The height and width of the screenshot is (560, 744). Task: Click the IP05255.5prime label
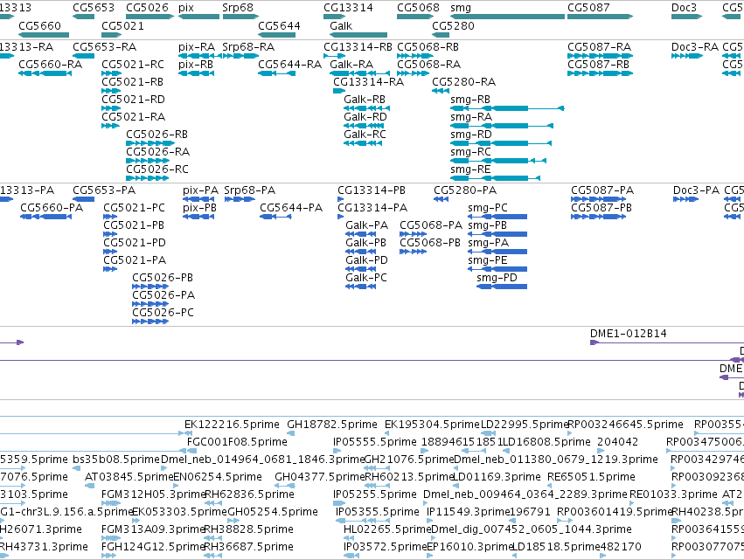(x=375, y=494)
